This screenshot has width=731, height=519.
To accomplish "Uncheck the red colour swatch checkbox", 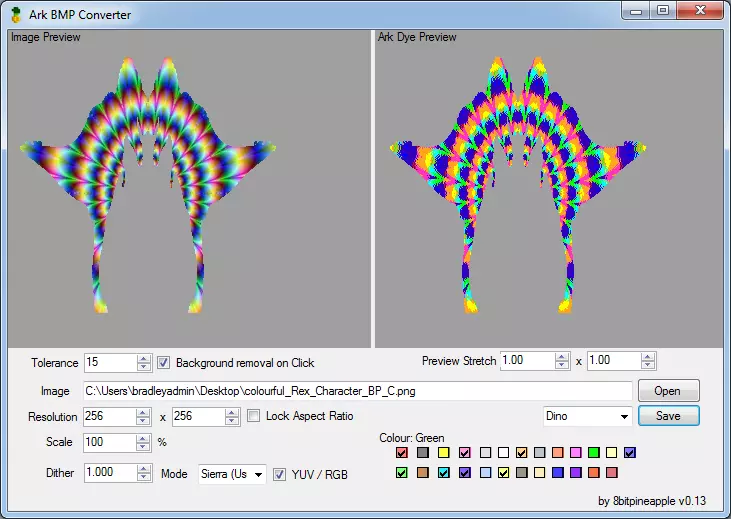I will pos(401,452).
